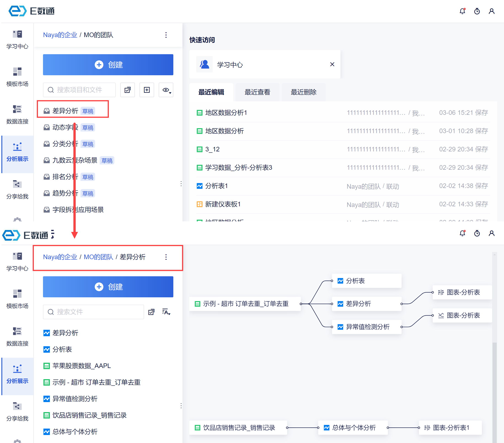This screenshot has height=443, width=504.
Task: Open 模板市场 in the sidebar
Action: pyautogui.click(x=17, y=77)
